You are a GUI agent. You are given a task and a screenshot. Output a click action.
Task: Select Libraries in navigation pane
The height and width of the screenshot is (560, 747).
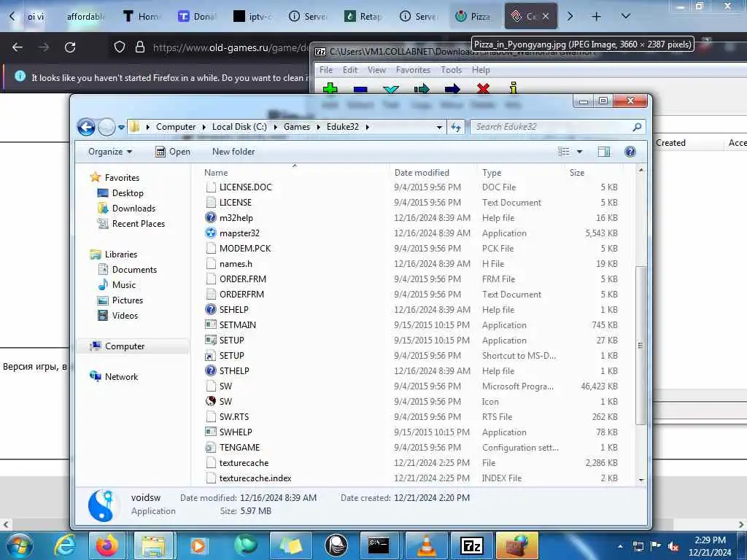[121, 254]
